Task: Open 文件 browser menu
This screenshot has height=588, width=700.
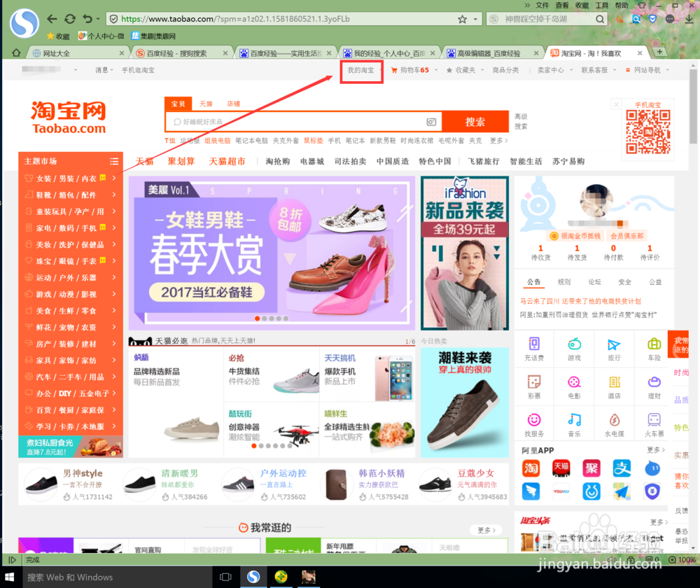Action: click(542, 6)
